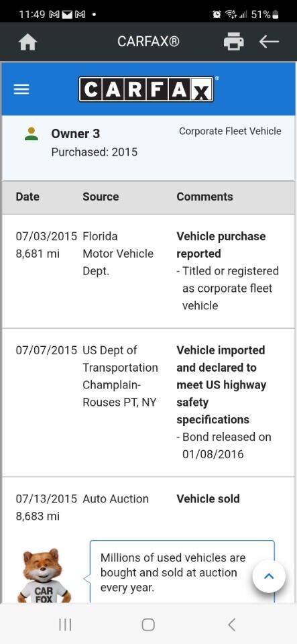Open Android recent apps navigation button
Viewport: 297px width, 644px height.
pyautogui.click(x=65, y=625)
